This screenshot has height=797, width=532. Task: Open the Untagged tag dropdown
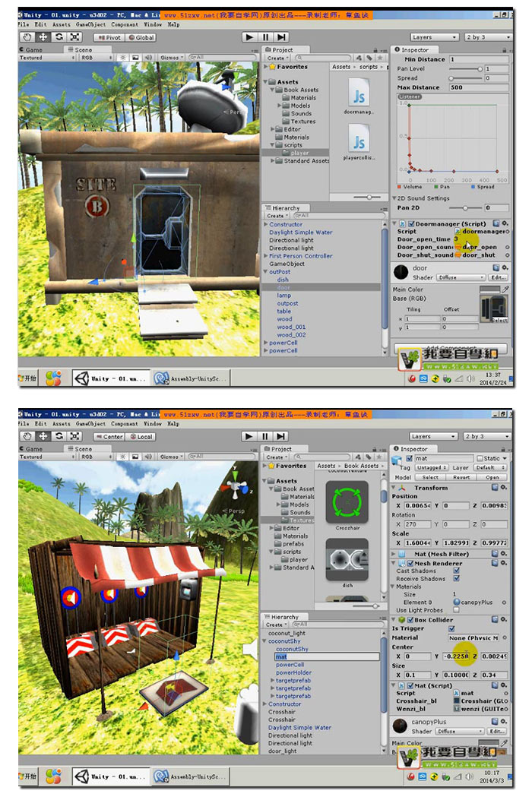431,467
